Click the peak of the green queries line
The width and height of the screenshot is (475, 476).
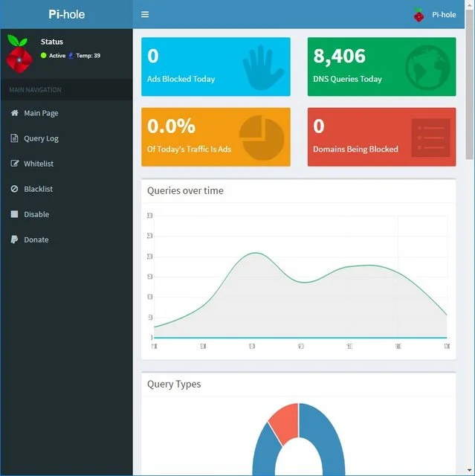[x=256, y=253]
